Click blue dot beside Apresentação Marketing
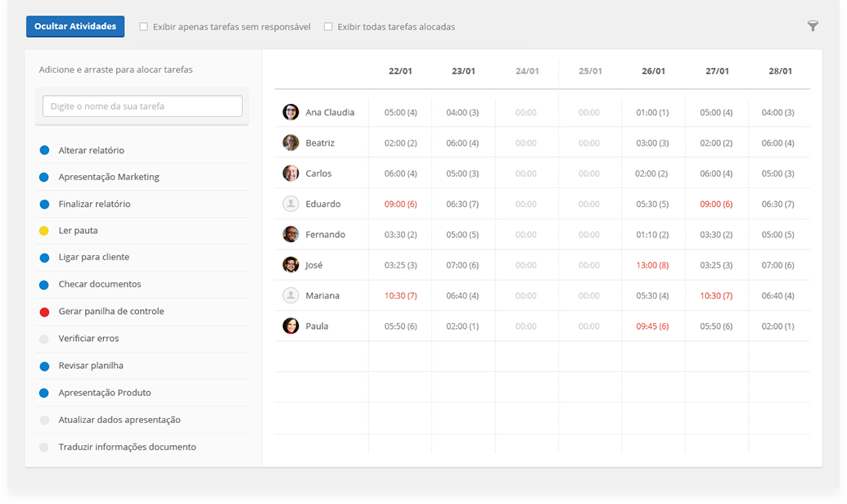 click(44, 178)
